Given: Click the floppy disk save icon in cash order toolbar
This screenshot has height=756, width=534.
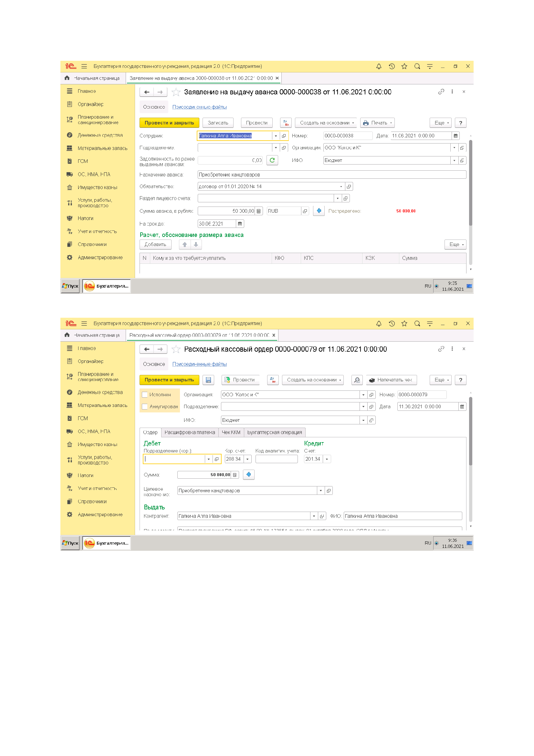Looking at the screenshot, I should pos(208,380).
